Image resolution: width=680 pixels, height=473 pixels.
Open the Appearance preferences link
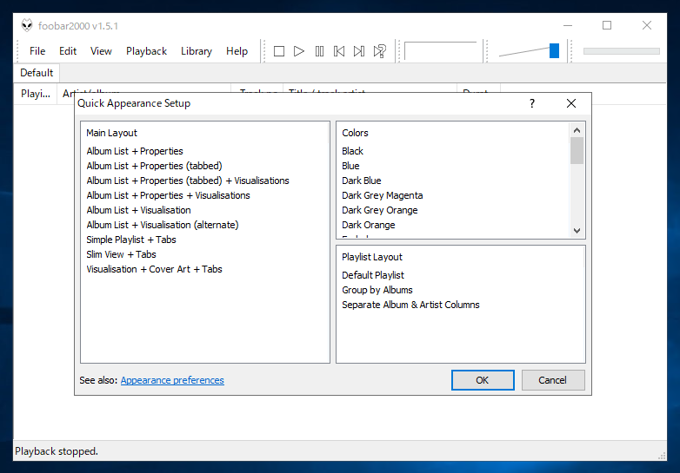click(172, 380)
